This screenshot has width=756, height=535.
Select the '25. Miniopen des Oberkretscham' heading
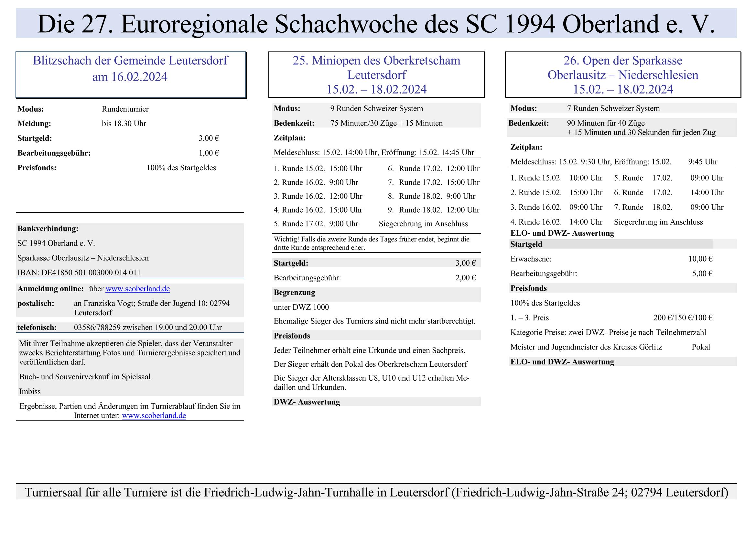(x=376, y=75)
